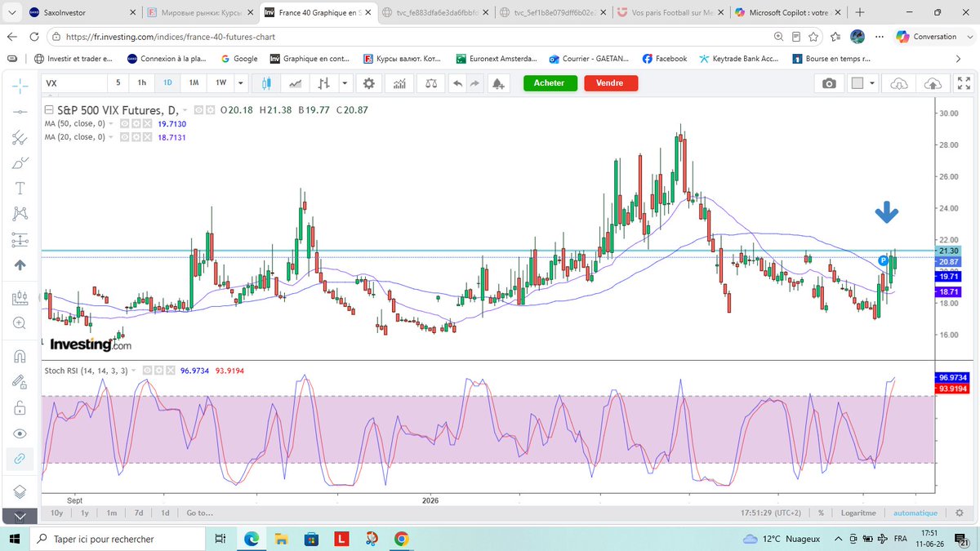Click the save chart cloud-upload icon

pyautogui.click(x=931, y=83)
